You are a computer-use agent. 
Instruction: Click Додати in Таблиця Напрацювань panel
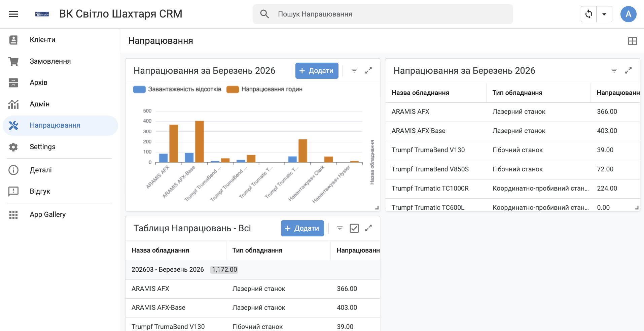(302, 228)
